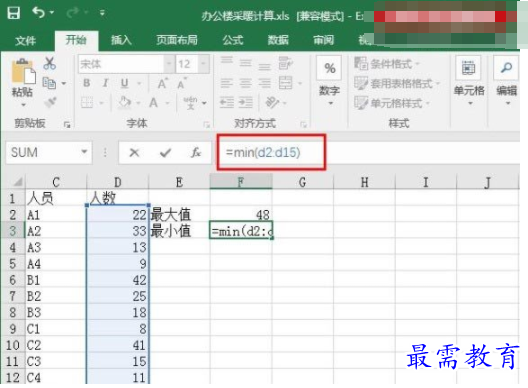
Task: Open the 字体 dialog launcher
Action: pyautogui.click(x=206, y=125)
